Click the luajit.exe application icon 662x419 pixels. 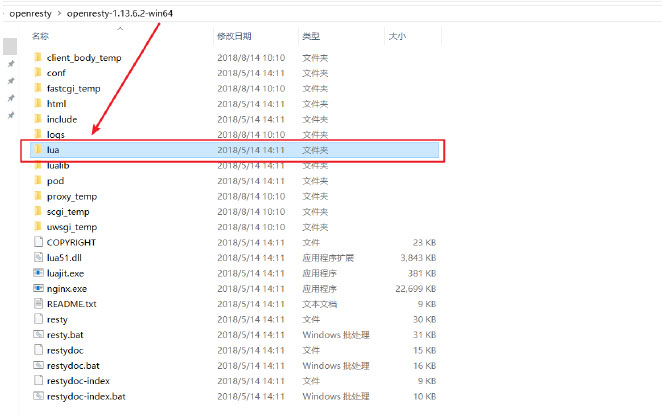[38, 273]
